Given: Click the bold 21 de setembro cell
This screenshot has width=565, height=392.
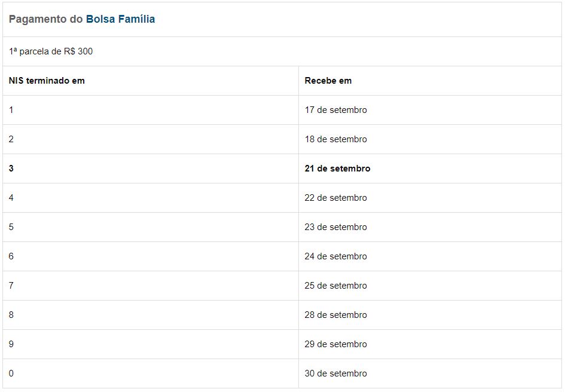Looking at the screenshot, I should point(430,169).
